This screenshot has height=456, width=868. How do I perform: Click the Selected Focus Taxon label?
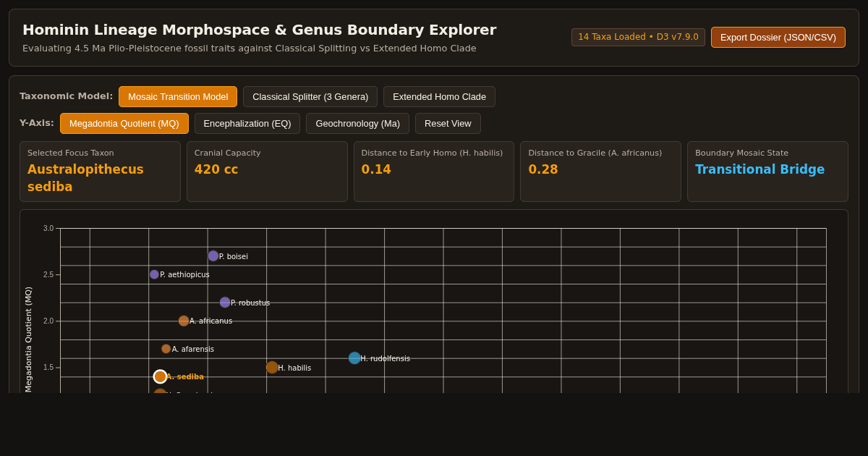pos(71,153)
